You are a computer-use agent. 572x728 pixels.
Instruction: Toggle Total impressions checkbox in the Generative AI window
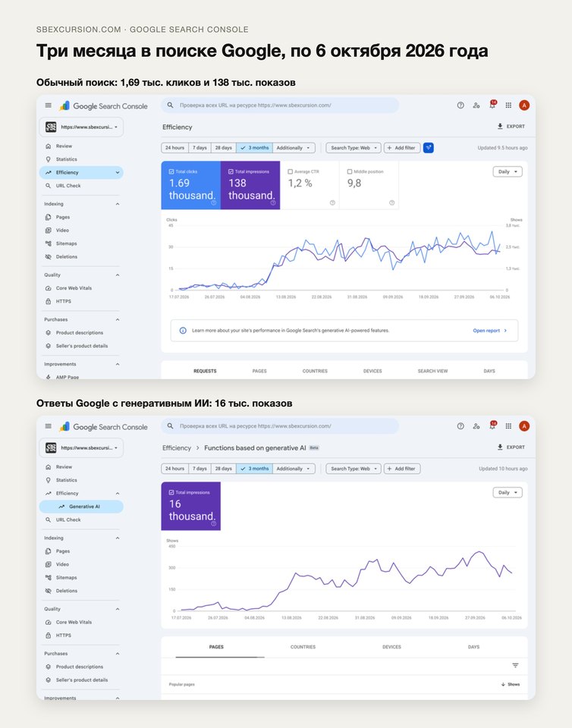(x=171, y=492)
